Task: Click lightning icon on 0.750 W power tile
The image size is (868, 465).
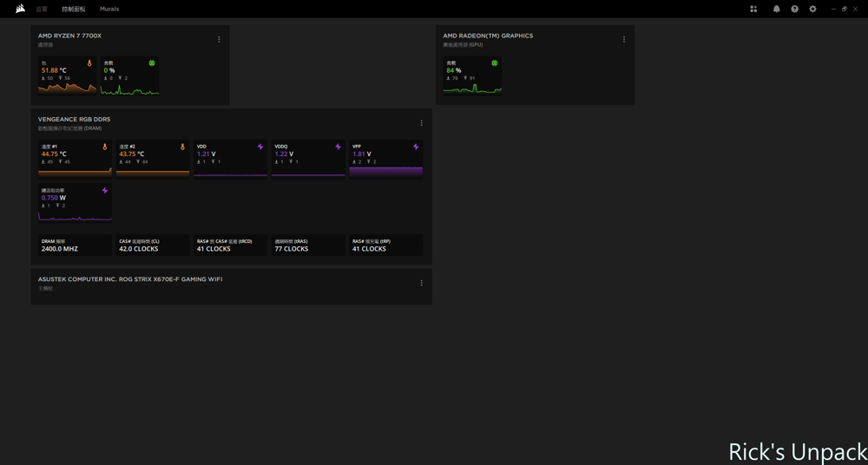Action: (105, 191)
